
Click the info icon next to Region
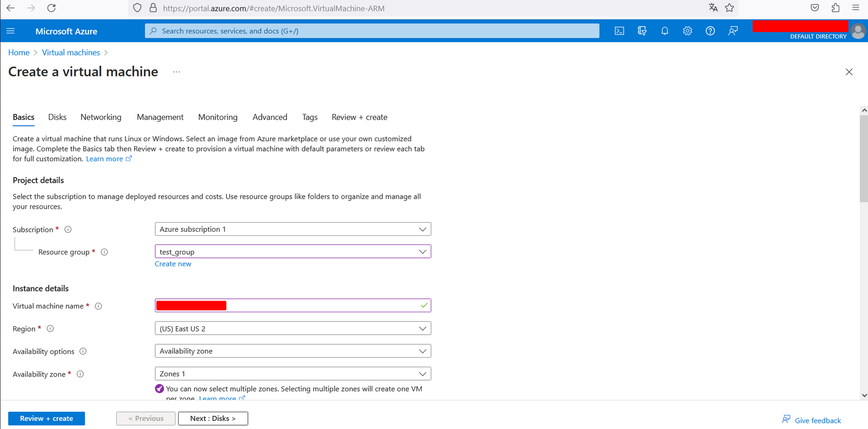tap(50, 329)
